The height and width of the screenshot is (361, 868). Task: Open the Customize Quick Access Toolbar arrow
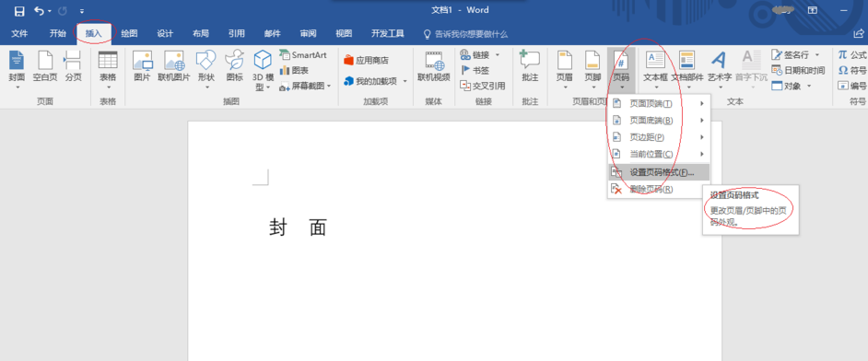tap(82, 11)
